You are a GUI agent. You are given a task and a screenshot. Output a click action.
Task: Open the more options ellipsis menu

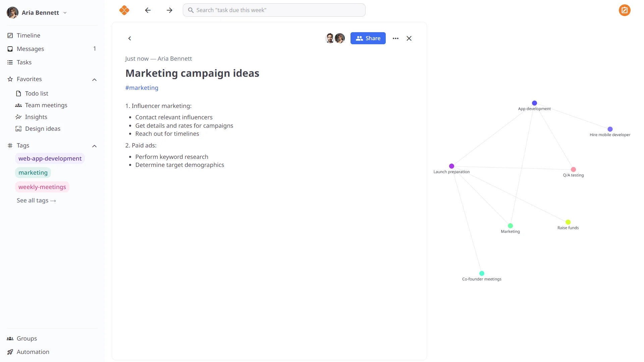(x=396, y=38)
